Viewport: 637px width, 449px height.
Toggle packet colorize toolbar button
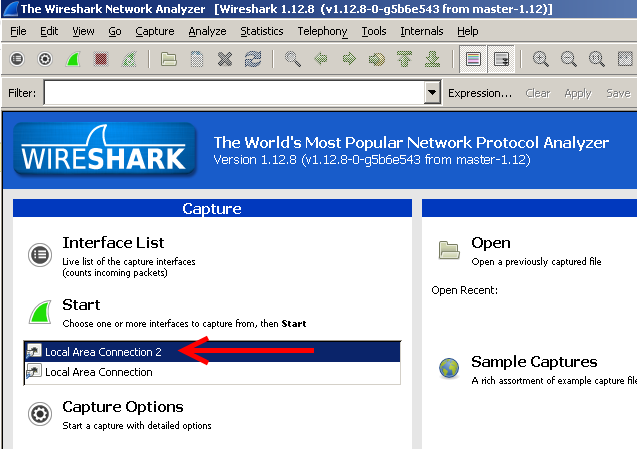point(473,59)
